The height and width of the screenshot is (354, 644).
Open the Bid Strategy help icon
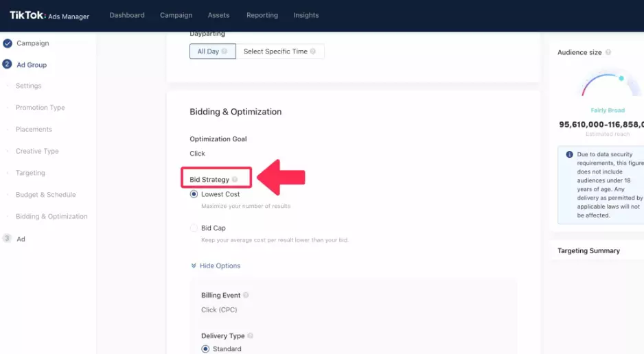(x=235, y=180)
